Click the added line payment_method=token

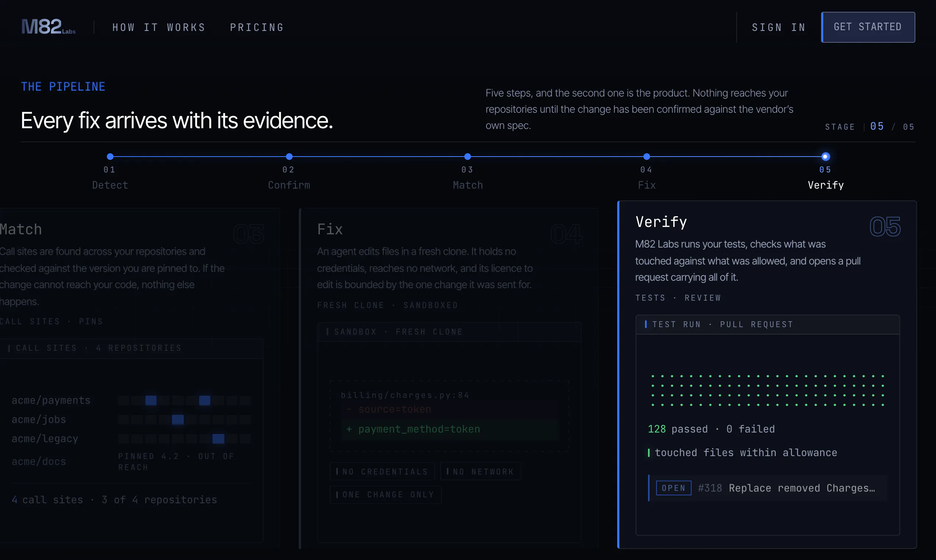point(449,429)
